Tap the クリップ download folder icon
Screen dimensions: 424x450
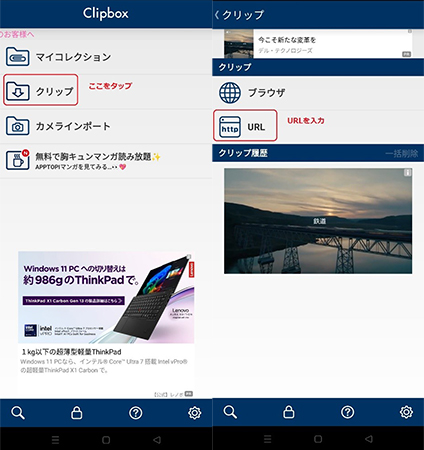(x=18, y=91)
